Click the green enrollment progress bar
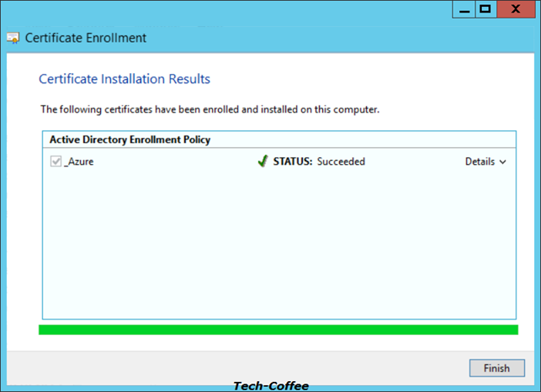This screenshot has width=541, height=392. pos(278,330)
